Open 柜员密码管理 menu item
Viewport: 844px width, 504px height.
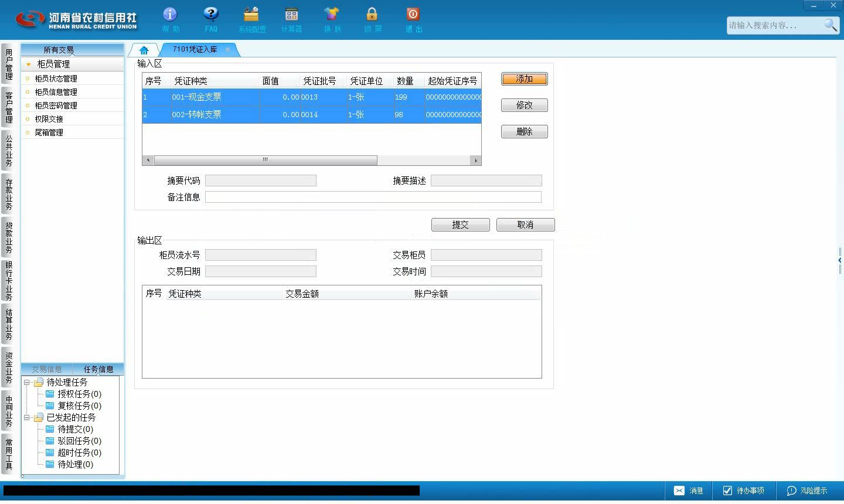tap(73, 105)
